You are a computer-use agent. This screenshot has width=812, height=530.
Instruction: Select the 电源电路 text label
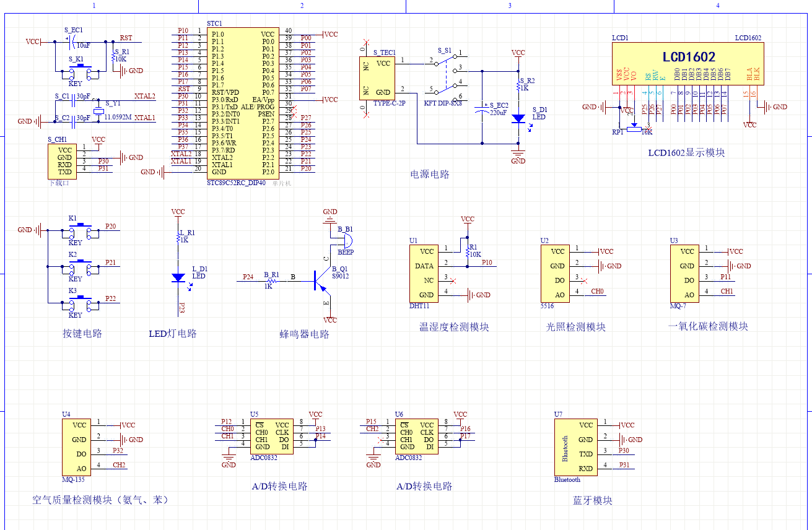(430, 175)
